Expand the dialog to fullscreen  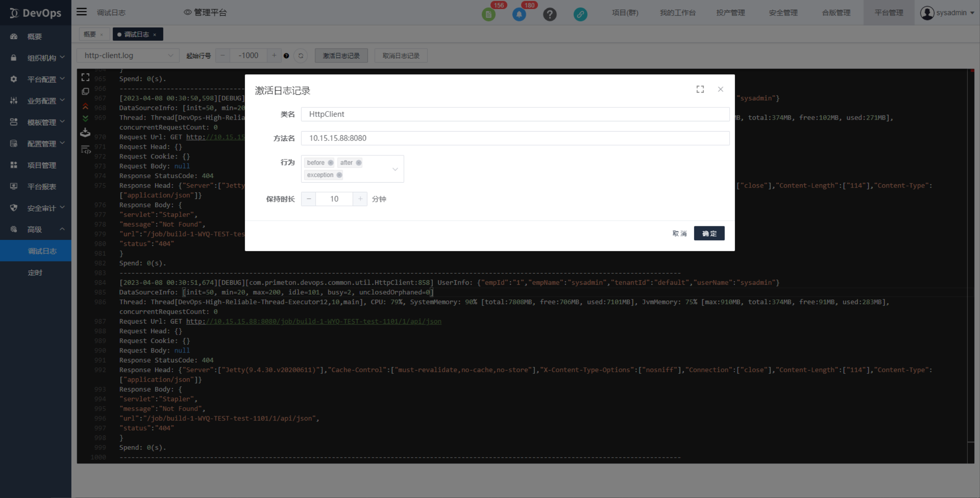pos(700,89)
